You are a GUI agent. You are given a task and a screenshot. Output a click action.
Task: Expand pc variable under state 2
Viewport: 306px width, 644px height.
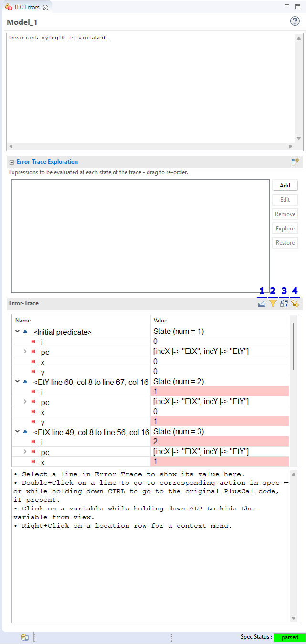25,402
